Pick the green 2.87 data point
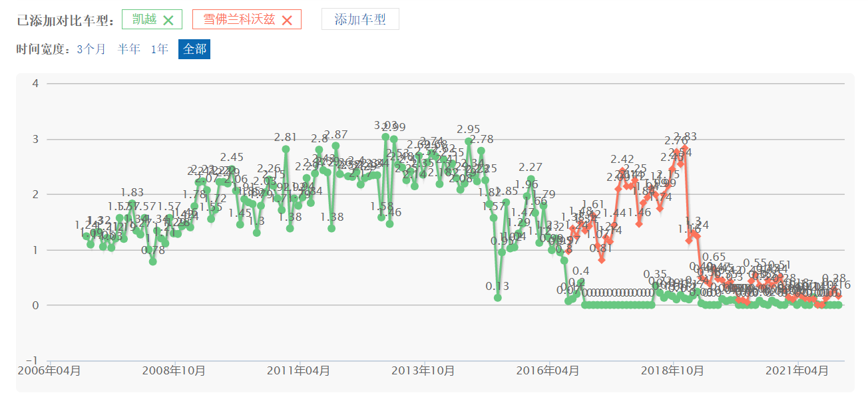Viewport: 868px width, 401px height. pos(335,146)
